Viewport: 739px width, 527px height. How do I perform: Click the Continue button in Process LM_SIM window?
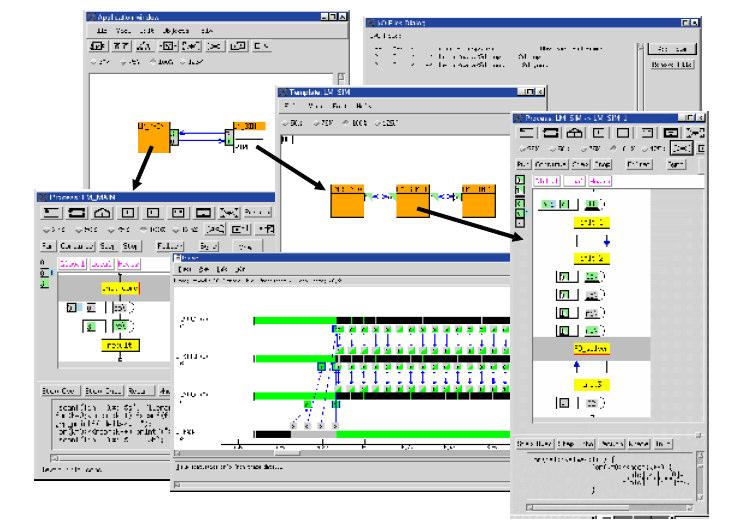(x=550, y=164)
